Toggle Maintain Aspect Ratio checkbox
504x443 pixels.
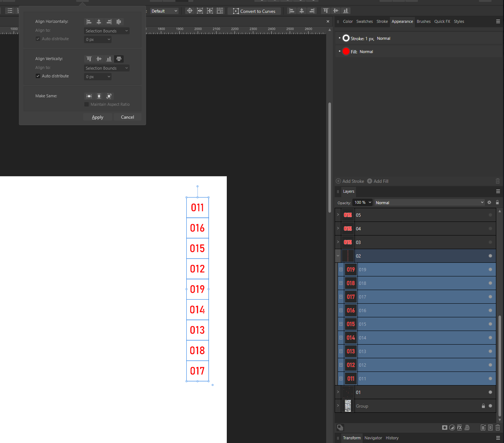(x=87, y=104)
